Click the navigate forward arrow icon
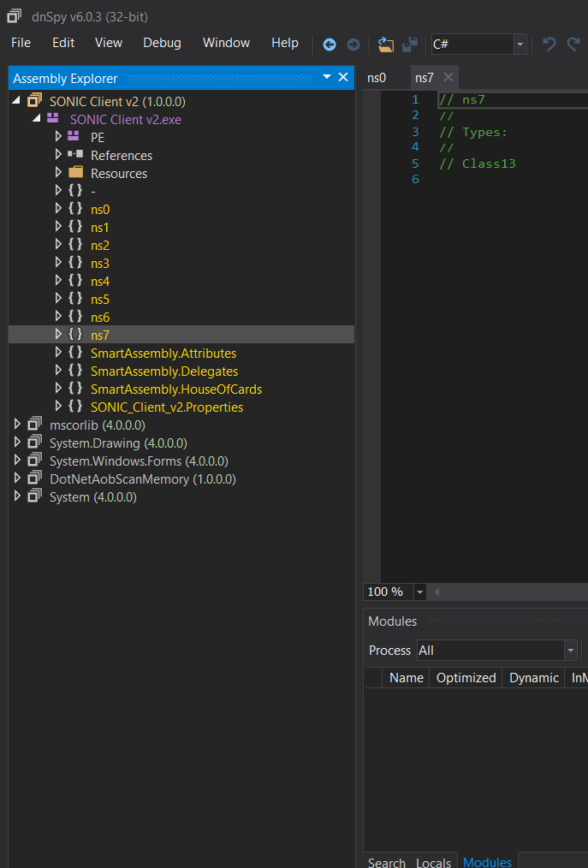This screenshot has height=868, width=588. [353, 45]
